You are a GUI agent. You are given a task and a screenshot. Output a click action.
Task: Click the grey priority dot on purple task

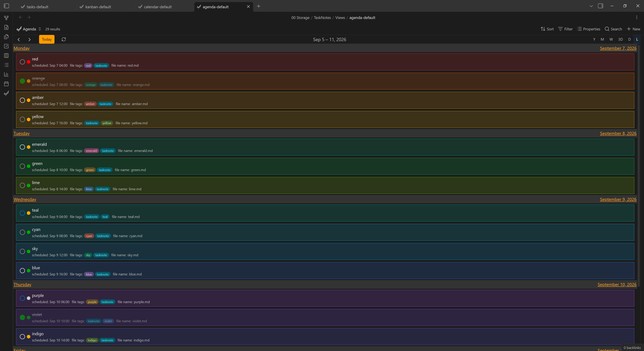(x=29, y=298)
